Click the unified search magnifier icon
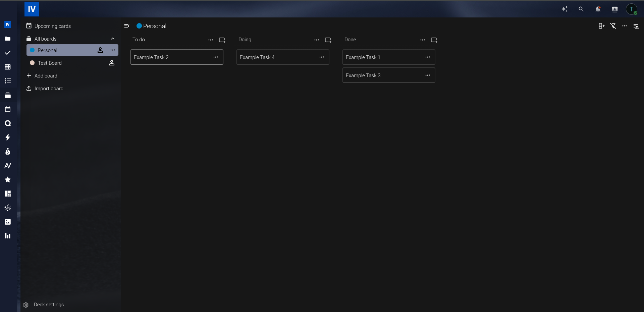 click(581, 9)
